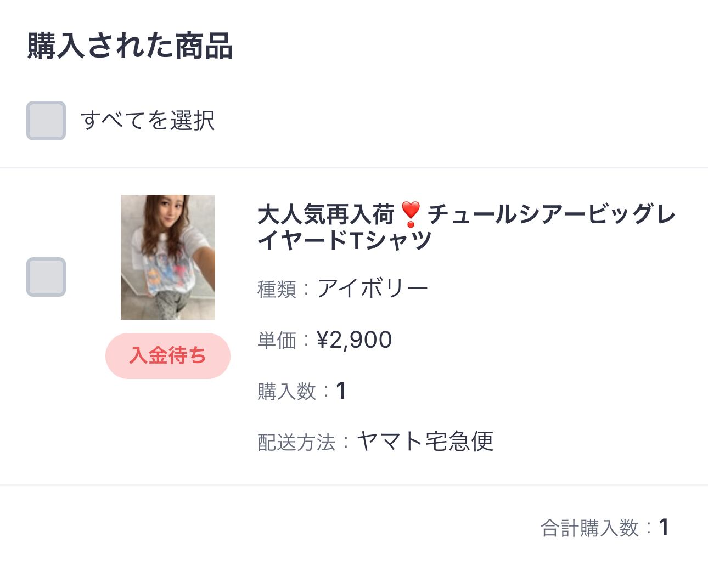708x588 pixels.
Task: Click the red heart exclamation emoji
Action: click(411, 214)
